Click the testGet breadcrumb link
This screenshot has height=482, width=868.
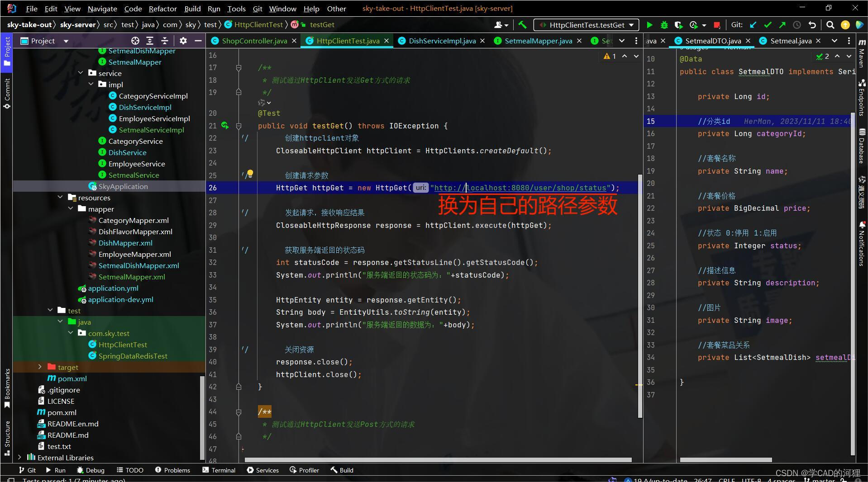[x=322, y=24]
